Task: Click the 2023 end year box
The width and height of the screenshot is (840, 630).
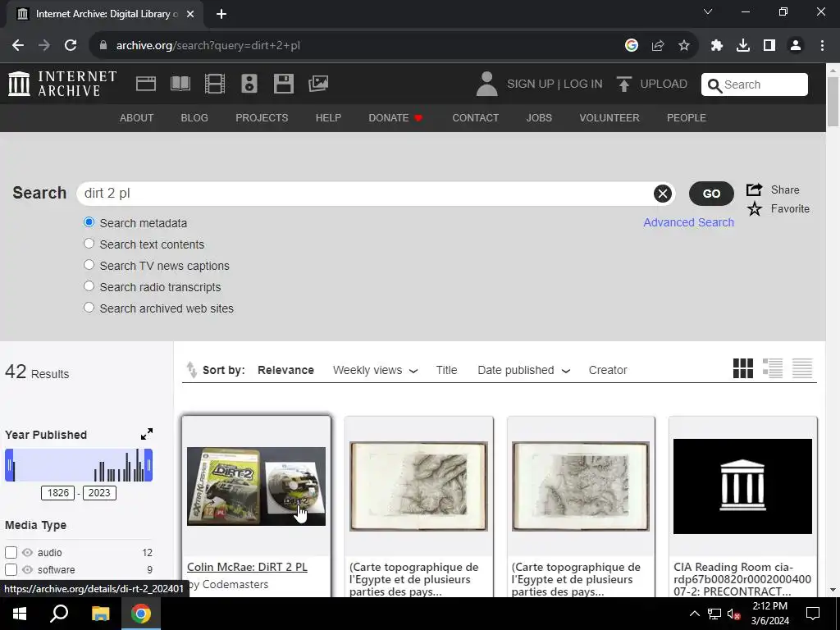Action: point(99,493)
